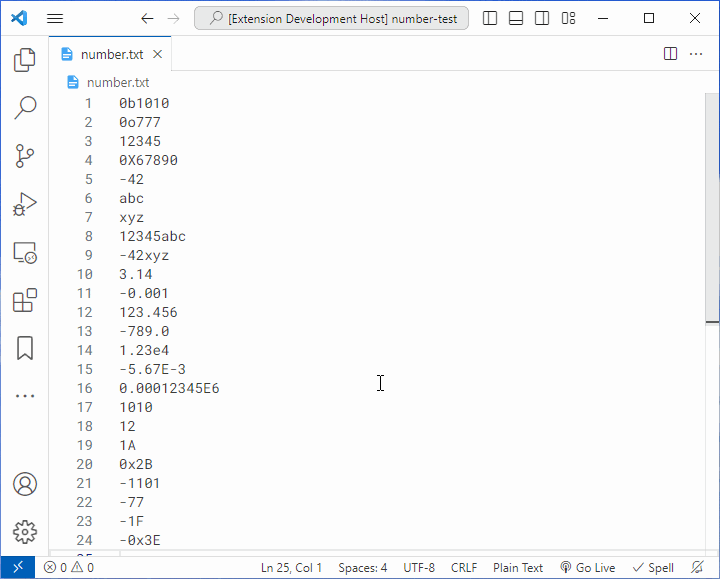Click the text 0x2B on line 20
Screen dimensions: 720x579
tap(136, 464)
